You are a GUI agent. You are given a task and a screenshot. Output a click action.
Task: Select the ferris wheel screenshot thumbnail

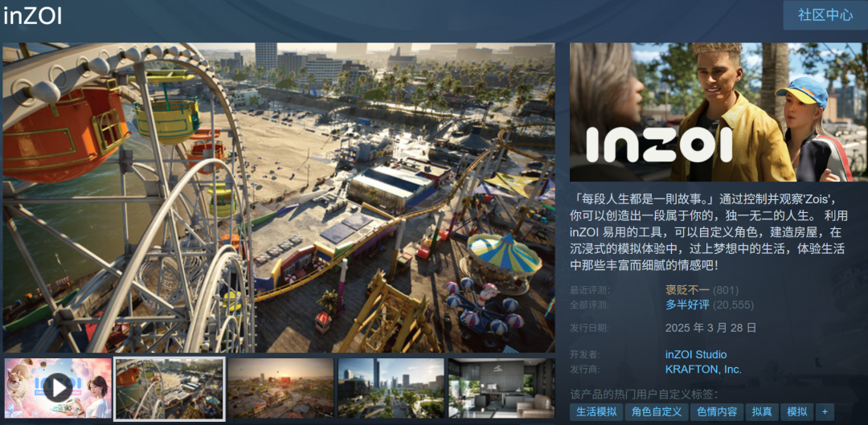(x=170, y=388)
